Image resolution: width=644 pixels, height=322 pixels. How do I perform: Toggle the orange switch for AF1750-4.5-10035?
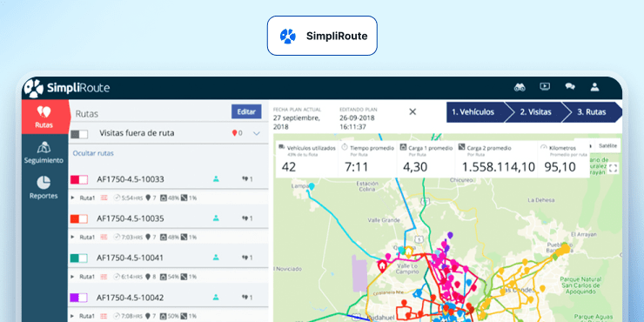tap(79, 218)
